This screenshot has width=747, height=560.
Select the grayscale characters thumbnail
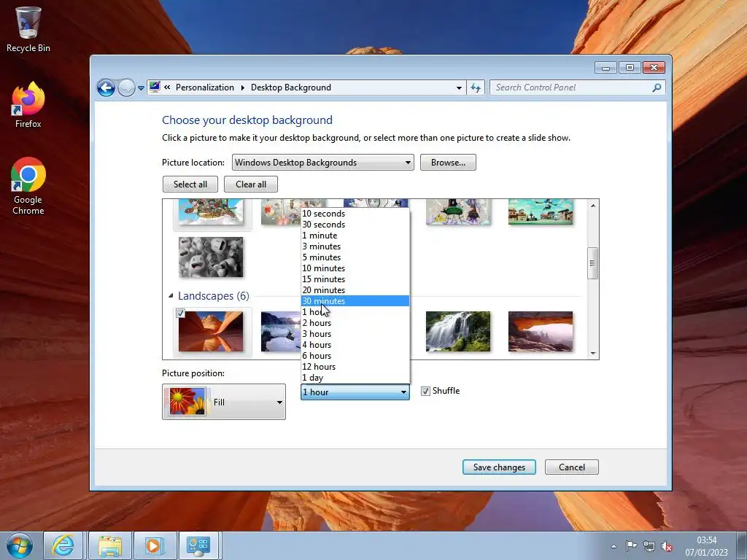pos(211,257)
